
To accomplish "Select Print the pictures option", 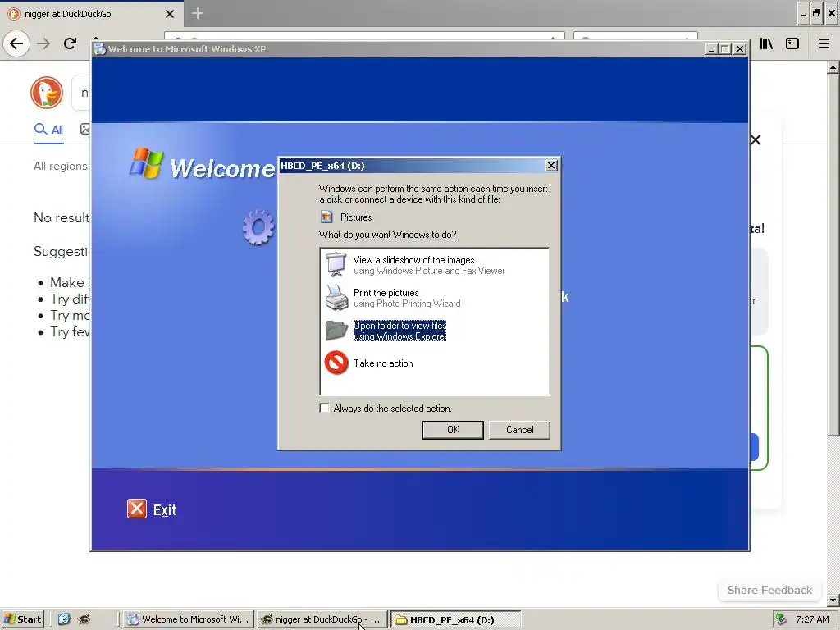I will (407, 298).
